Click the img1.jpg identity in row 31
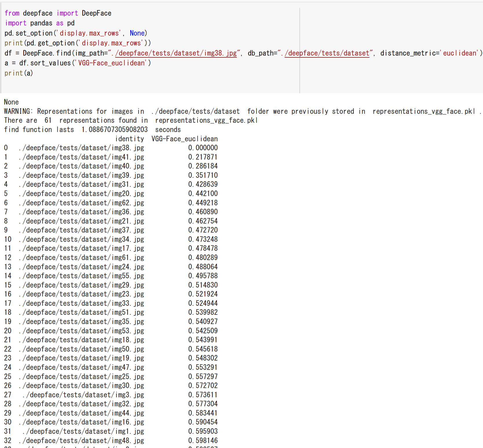The image size is (483, 448). point(83,431)
